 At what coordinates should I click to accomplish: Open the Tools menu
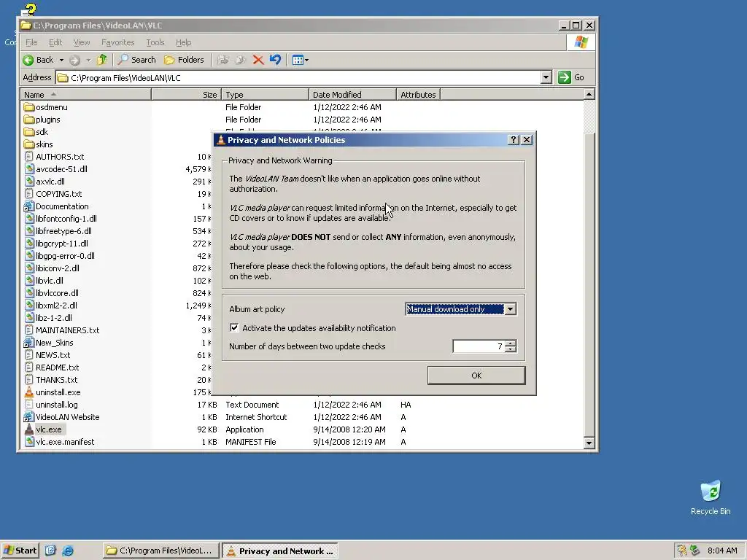click(155, 42)
